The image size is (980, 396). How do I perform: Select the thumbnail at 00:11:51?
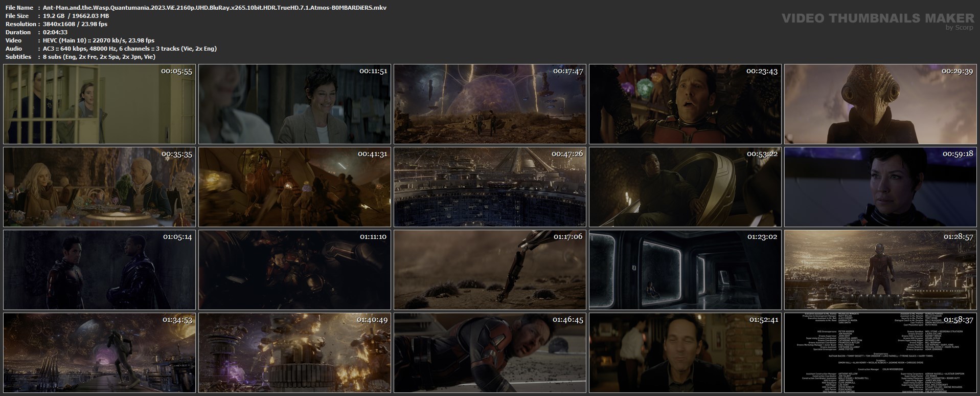click(x=294, y=104)
